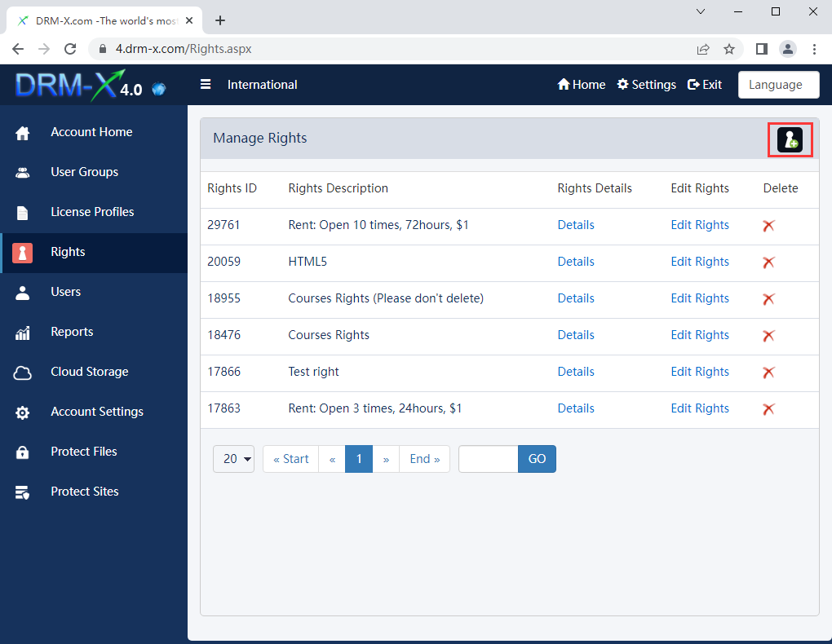Delete the HTML5 right with red X
Image resolution: width=832 pixels, height=644 pixels.
point(768,262)
